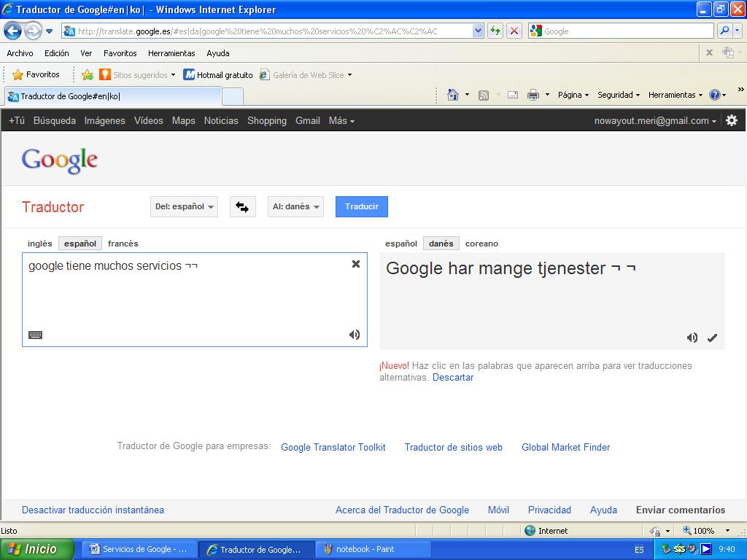The height and width of the screenshot is (560, 747).
Task: Click in the source text box
Action: 194,300
